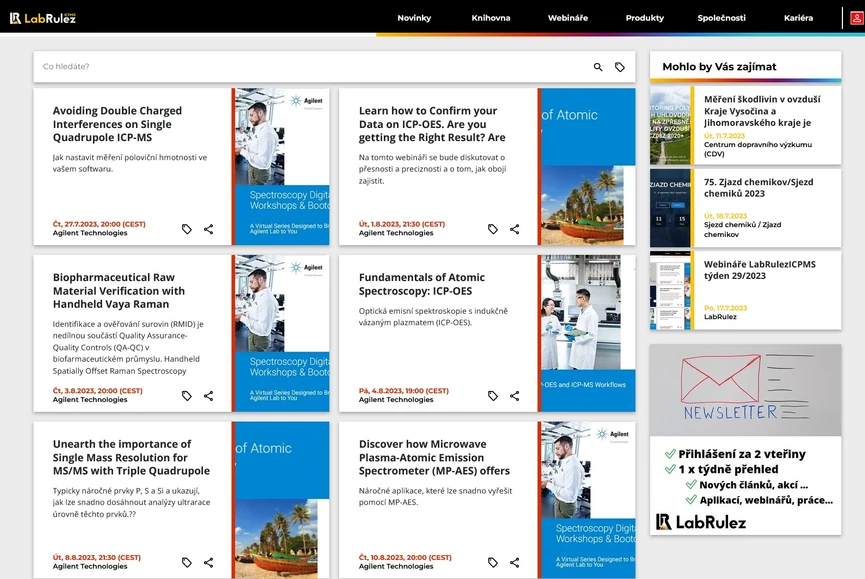This screenshot has width=865, height=579.
Task: Open the Novinky menu item
Action: [x=414, y=18]
